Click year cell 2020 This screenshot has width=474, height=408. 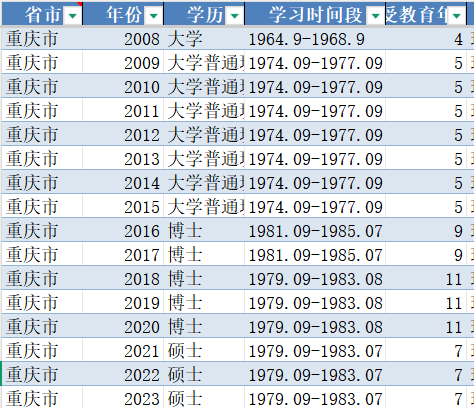click(123, 326)
